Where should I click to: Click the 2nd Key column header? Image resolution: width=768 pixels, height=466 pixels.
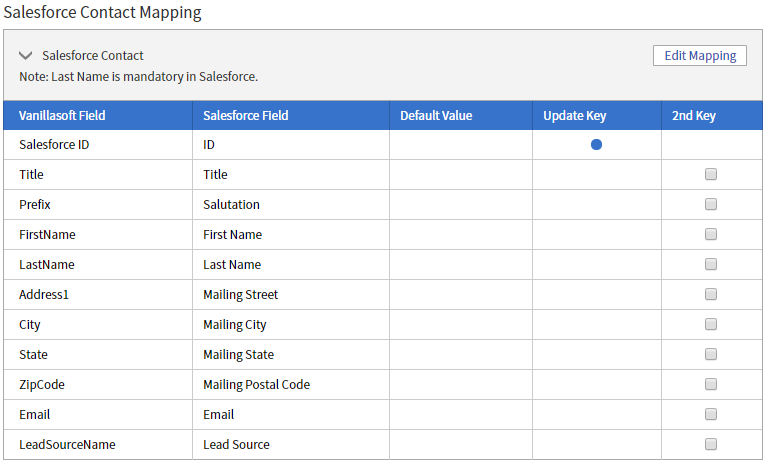pyautogui.click(x=712, y=116)
